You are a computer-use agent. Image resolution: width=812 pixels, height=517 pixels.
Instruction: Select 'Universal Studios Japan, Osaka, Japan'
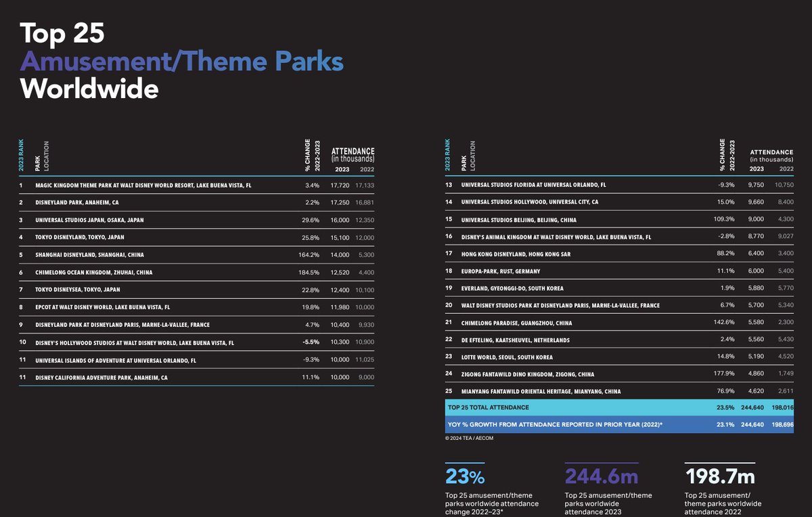(89, 220)
